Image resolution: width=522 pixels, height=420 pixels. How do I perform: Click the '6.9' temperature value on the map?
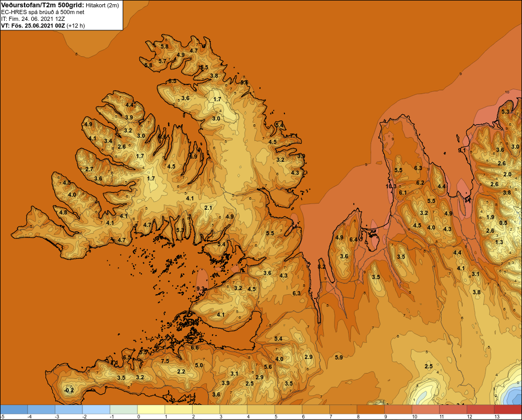pyautogui.click(x=193, y=157)
